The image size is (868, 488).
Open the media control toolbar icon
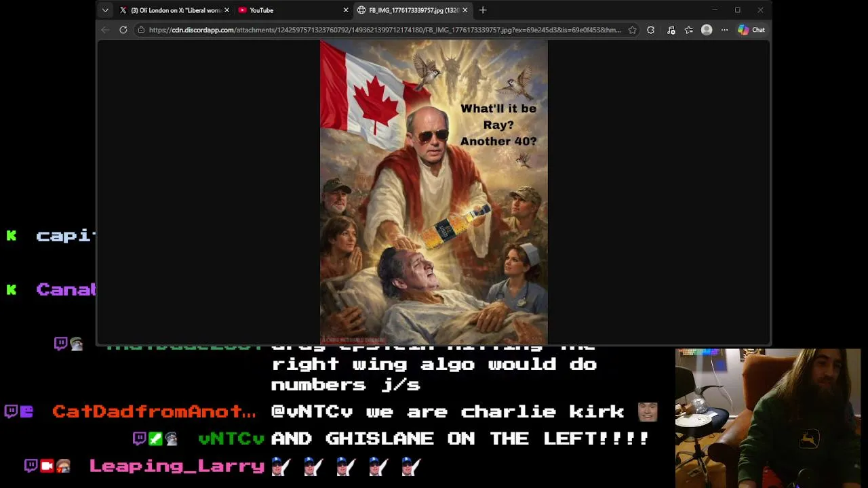(x=671, y=30)
